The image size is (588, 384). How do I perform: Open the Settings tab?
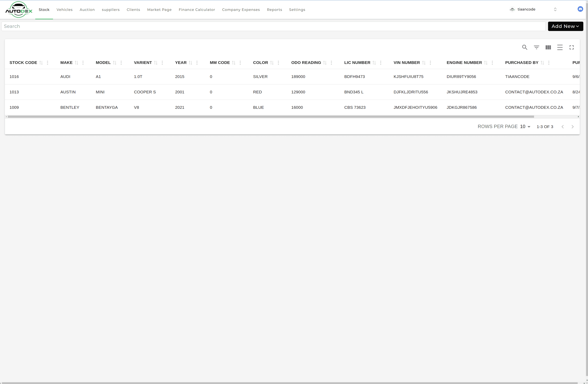coord(297,10)
